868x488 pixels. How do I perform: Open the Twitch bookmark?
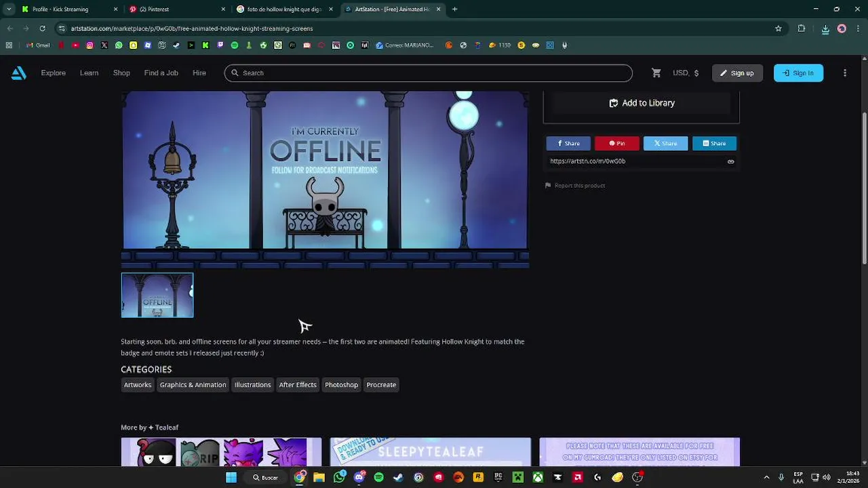[x=220, y=45]
